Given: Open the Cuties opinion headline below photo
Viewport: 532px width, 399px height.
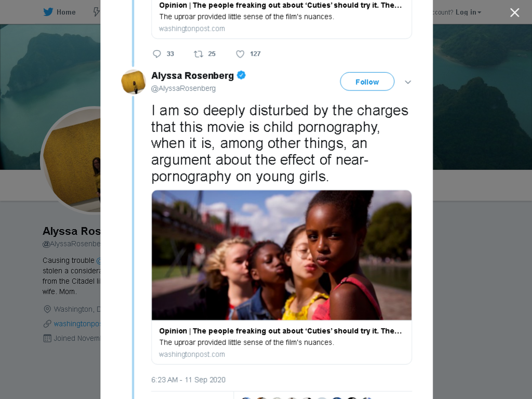Looking at the screenshot, I should tap(280, 331).
